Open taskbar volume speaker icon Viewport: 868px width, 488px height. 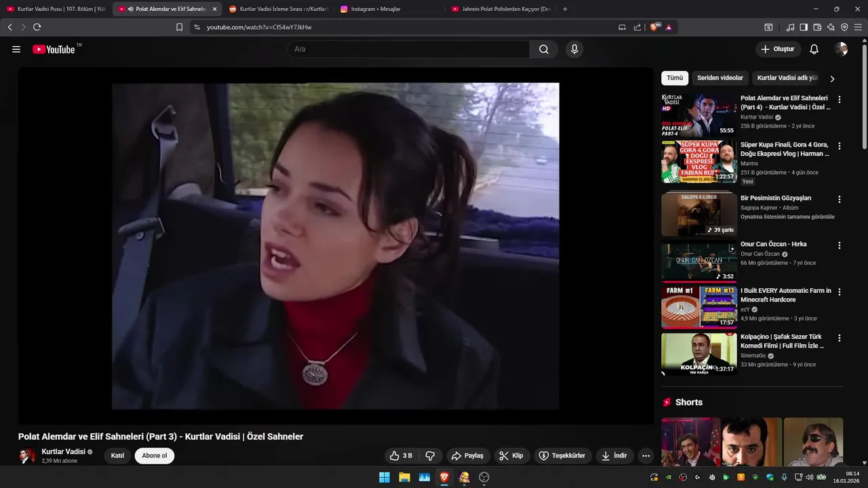(810, 477)
